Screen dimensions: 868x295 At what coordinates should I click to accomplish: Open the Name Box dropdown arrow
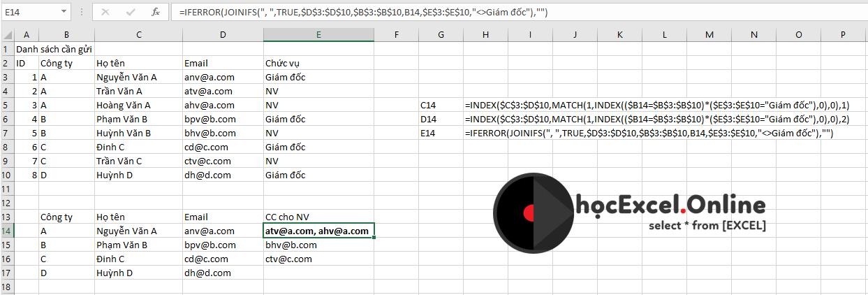click(64, 12)
